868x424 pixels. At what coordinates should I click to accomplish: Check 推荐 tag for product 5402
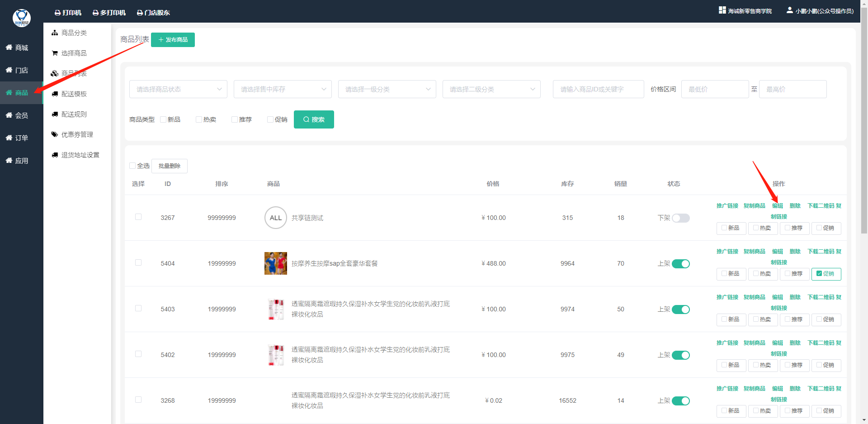[x=794, y=365]
